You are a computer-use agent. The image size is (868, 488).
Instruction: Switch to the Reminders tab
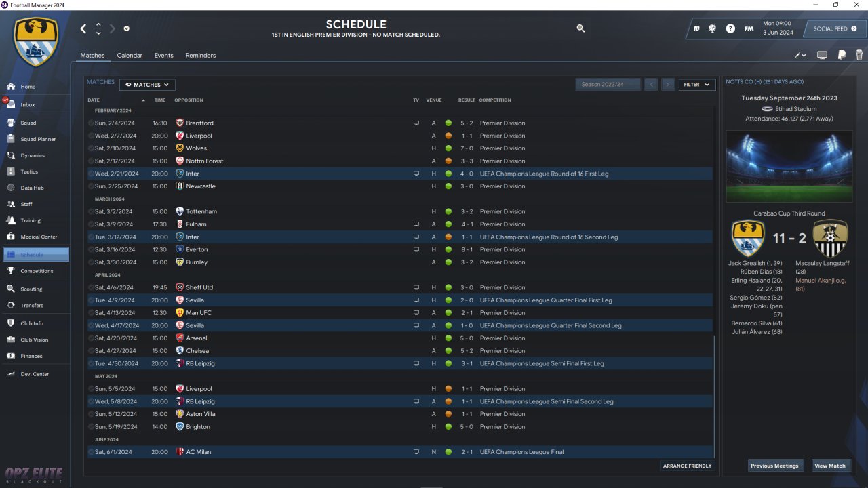201,56
